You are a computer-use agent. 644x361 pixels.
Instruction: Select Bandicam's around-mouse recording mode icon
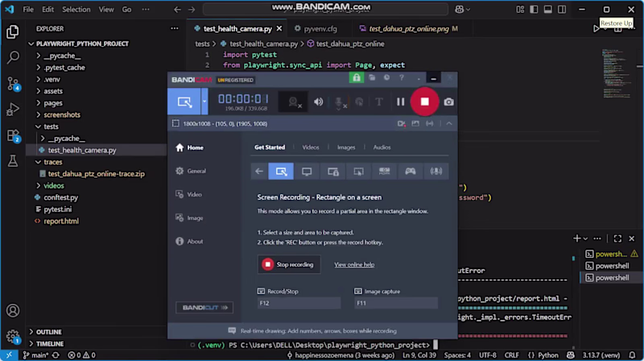pos(358,171)
